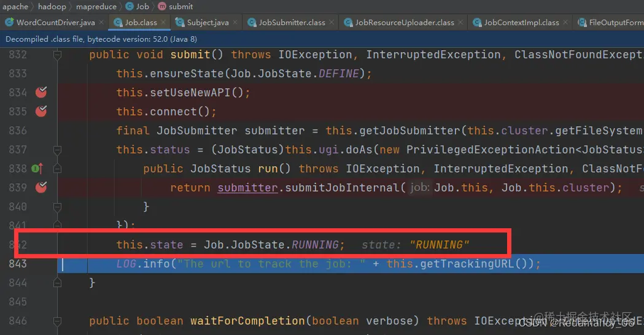The width and height of the screenshot is (644, 335).
Task: Switch to JobContextImpl.class tab
Action: pos(521,23)
